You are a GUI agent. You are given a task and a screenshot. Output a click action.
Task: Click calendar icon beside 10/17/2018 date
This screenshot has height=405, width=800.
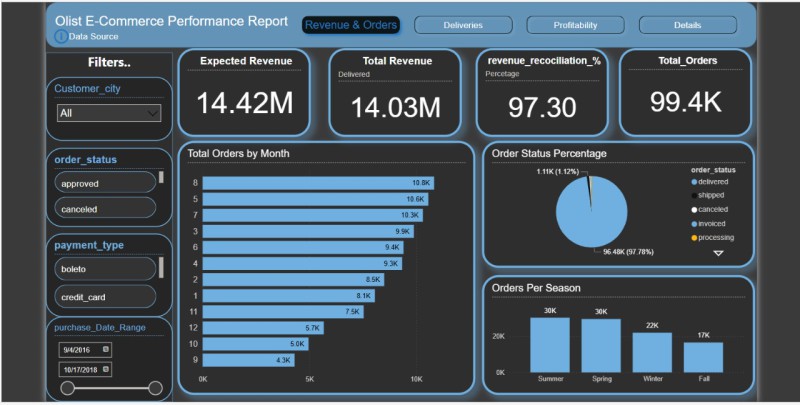[x=106, y=369]
